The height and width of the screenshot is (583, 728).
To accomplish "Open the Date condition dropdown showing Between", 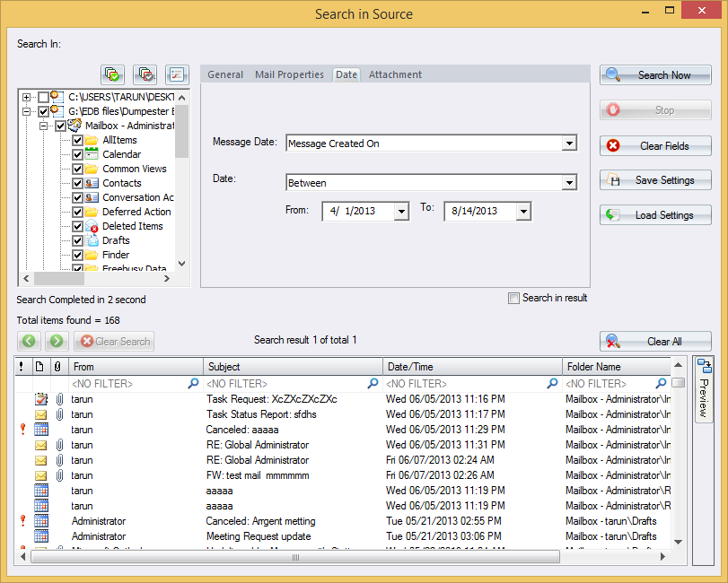I will (x=569, y=181).
